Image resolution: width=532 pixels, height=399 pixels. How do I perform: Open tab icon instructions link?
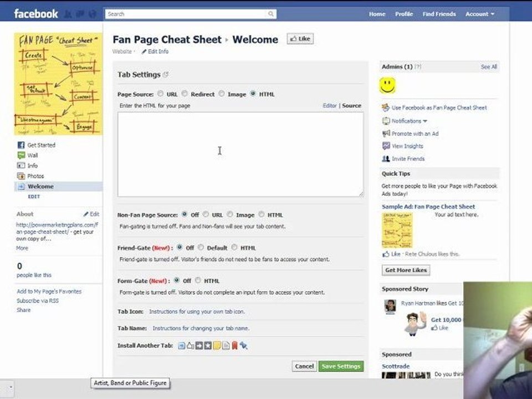pos(197,311)
